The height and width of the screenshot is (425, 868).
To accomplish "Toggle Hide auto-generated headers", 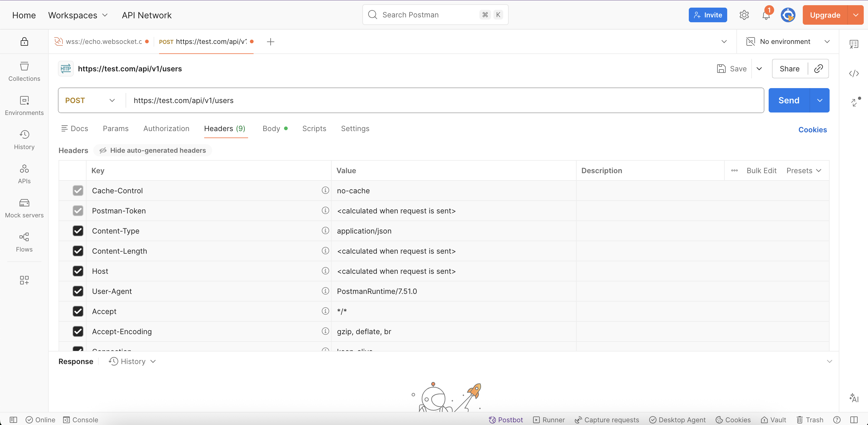I will pyautogui.click(x=153, y=150).
